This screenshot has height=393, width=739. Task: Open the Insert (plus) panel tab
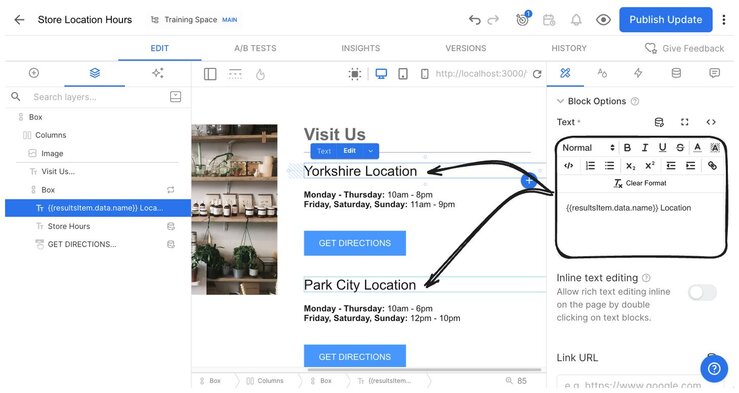[x=34, y=73]
